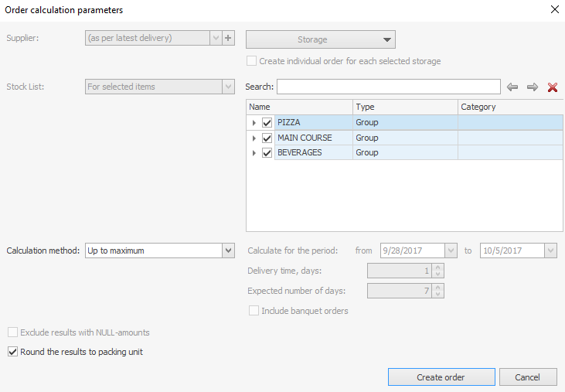Click the left arrow previous result icon
Image resolution: width=565 pixels, height=392 pixels.
(x=512, y=87)
